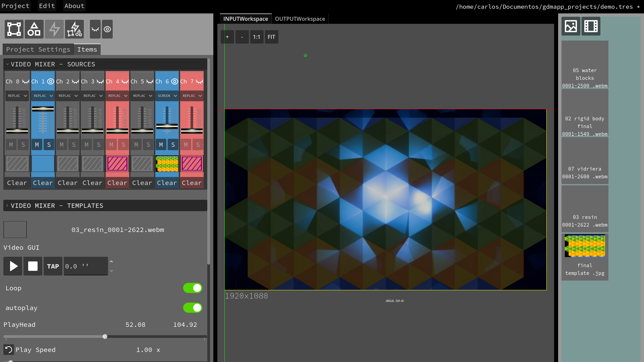Open the Project menu
Image resolution: width=644 pixels, height=362 pixels.
[x=15, y=6]
